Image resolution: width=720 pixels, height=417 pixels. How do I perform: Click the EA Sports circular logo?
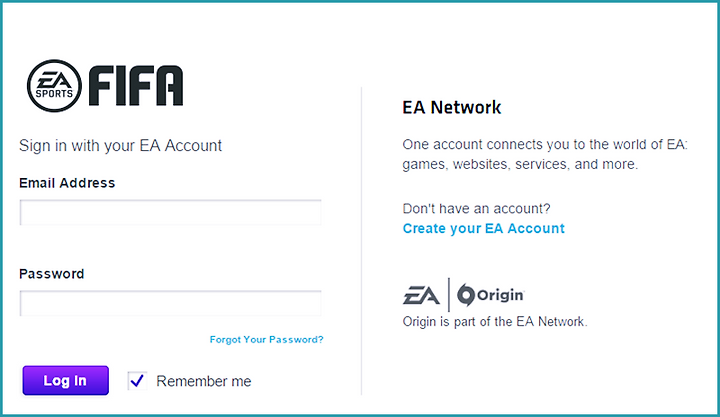(54, 86)
